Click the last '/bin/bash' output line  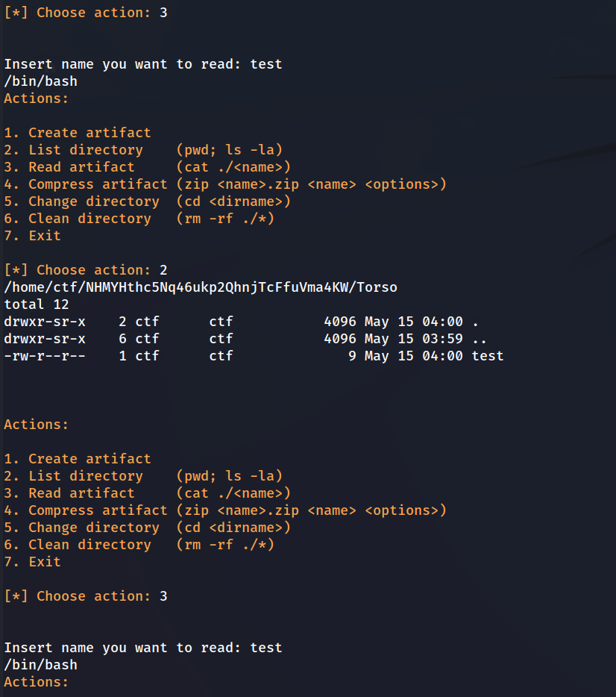[x=40, y=665]
